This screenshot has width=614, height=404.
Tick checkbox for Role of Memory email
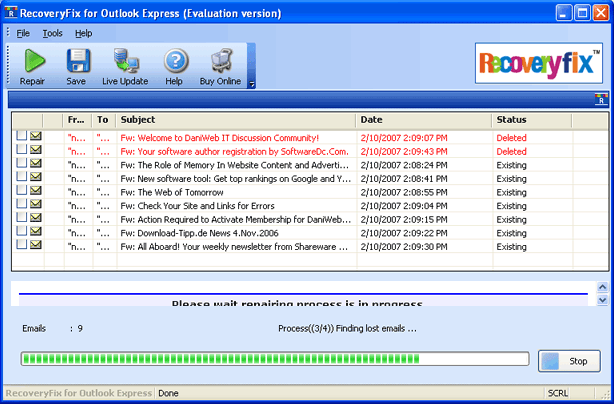point(22,162)
